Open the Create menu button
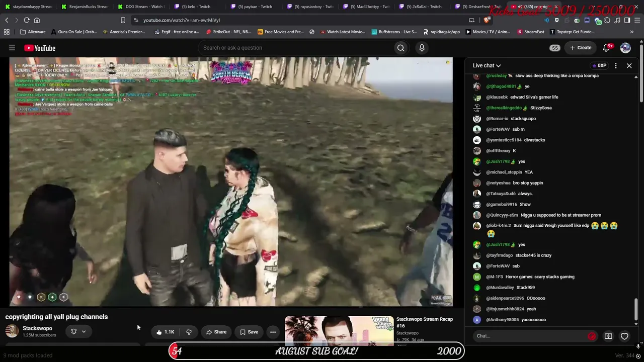 581,48
